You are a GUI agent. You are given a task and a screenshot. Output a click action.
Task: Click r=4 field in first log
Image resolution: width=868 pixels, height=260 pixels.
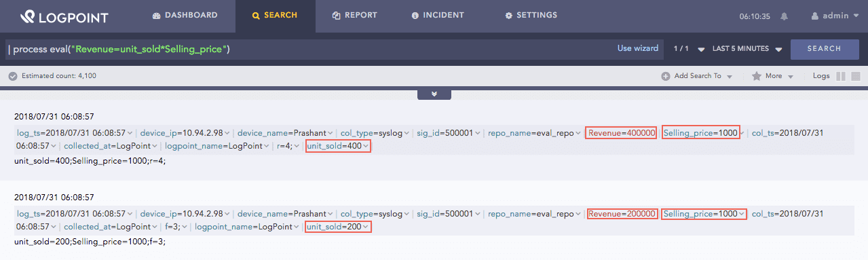[284, 146]
